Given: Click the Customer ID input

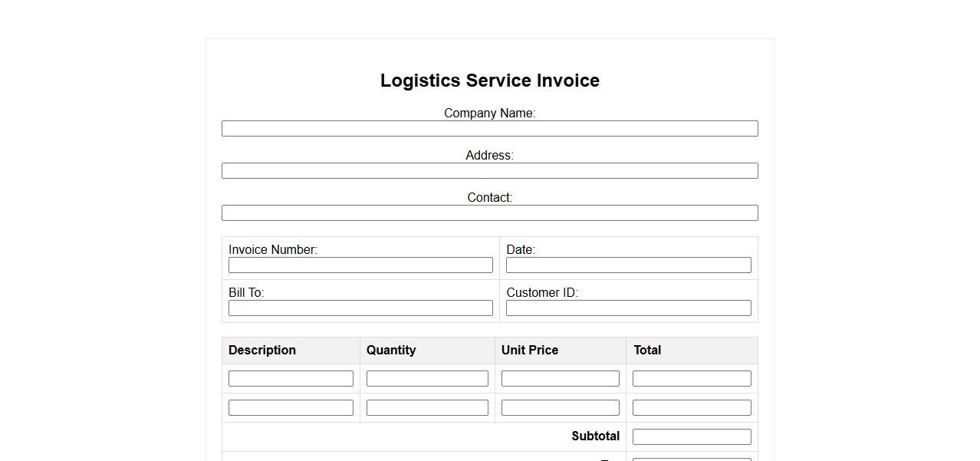Looking at the screenshot, I should pyautogui.click(x=628, y=308).
